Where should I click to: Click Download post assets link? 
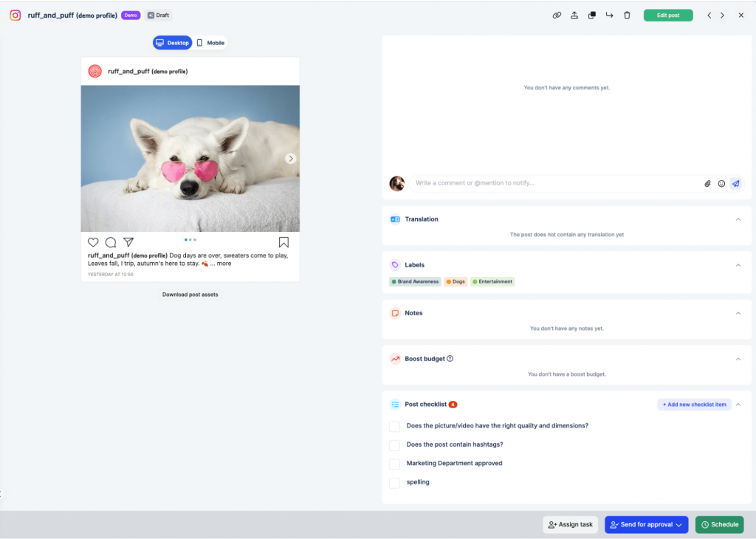point(190,295)
